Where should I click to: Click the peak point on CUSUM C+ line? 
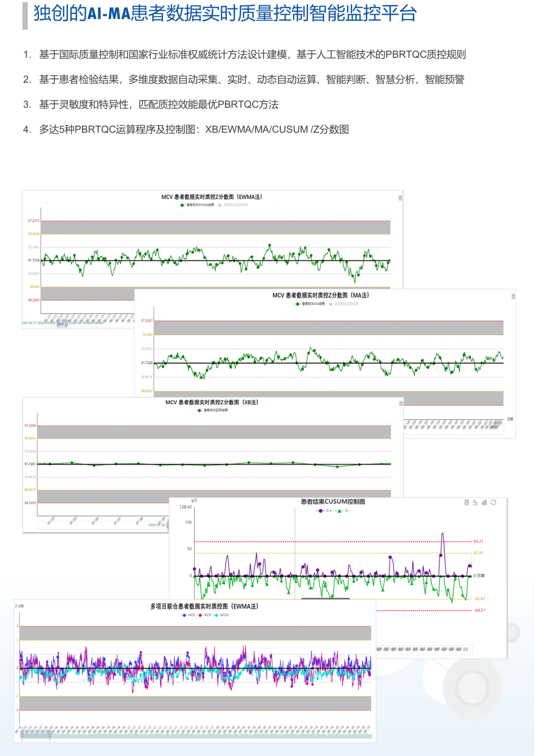point(443,534)
